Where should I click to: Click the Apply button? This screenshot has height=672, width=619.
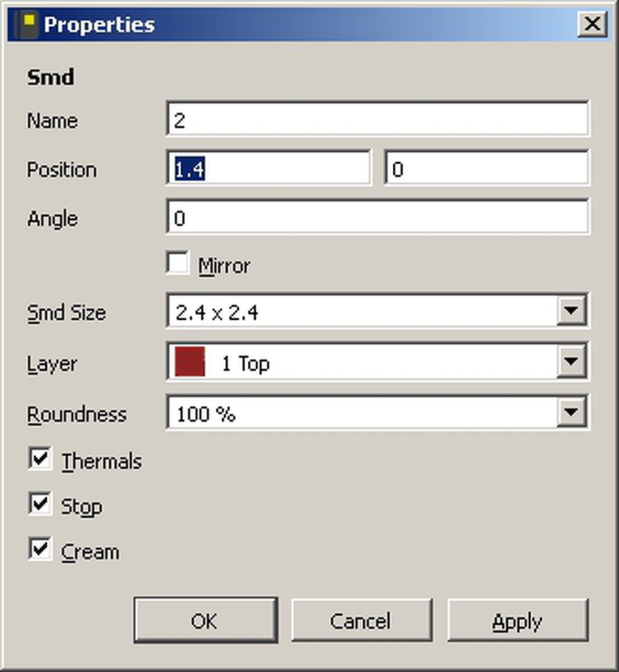[x=518, y=621]
